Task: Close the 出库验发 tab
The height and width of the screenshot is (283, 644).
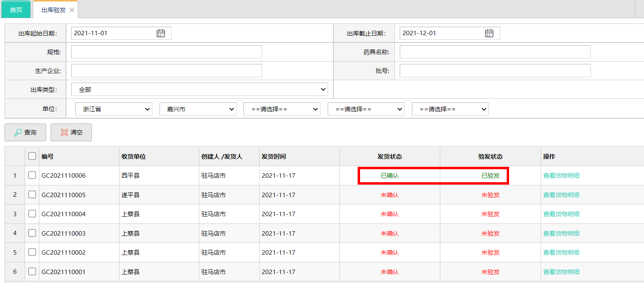Action: tap(72, 10)
